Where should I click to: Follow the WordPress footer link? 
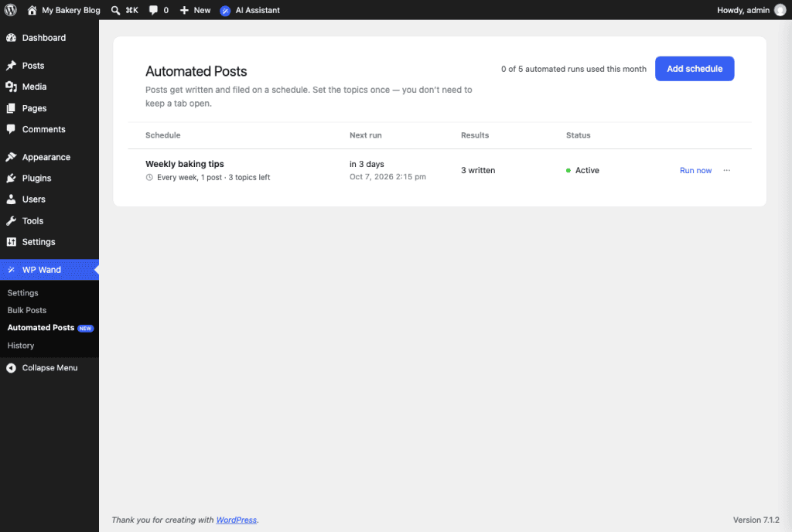(237, 520)
